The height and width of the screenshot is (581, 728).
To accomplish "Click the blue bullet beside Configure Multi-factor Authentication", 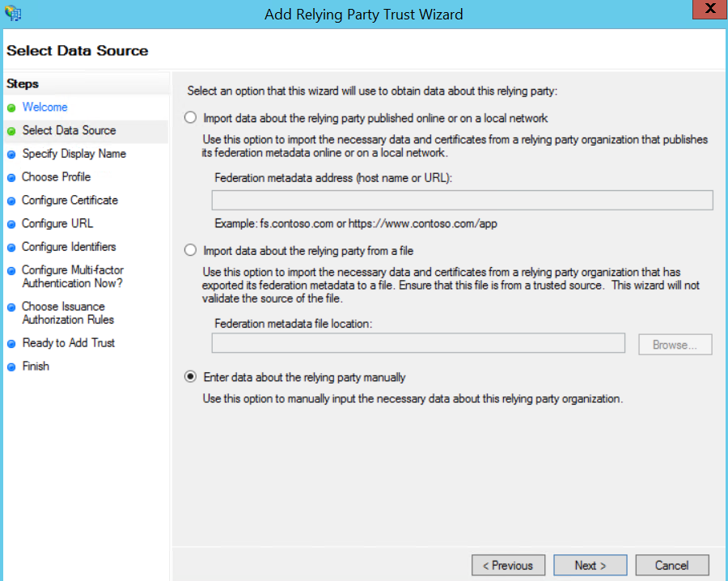I will pyautogui.click(x=11, y=271).
